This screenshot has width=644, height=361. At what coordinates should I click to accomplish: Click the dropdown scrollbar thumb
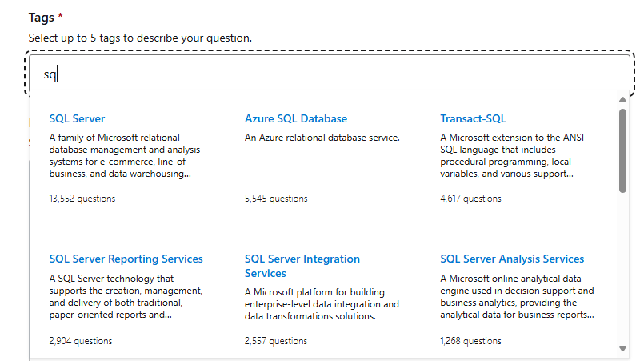622,150
